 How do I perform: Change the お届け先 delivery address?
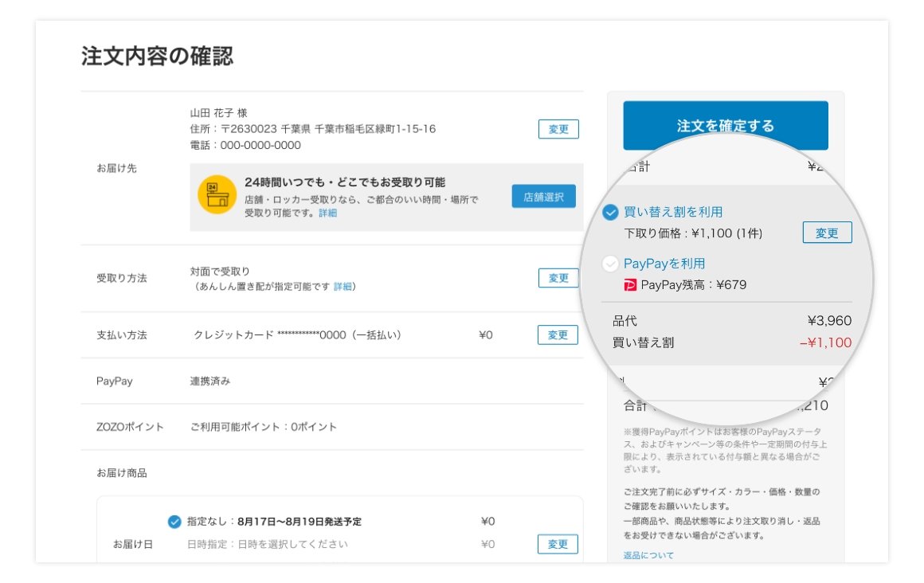(558, 129)
